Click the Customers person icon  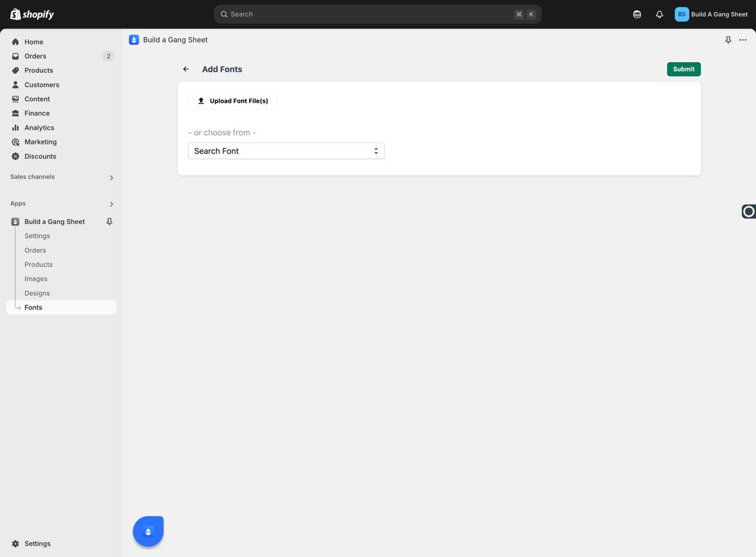16,85
